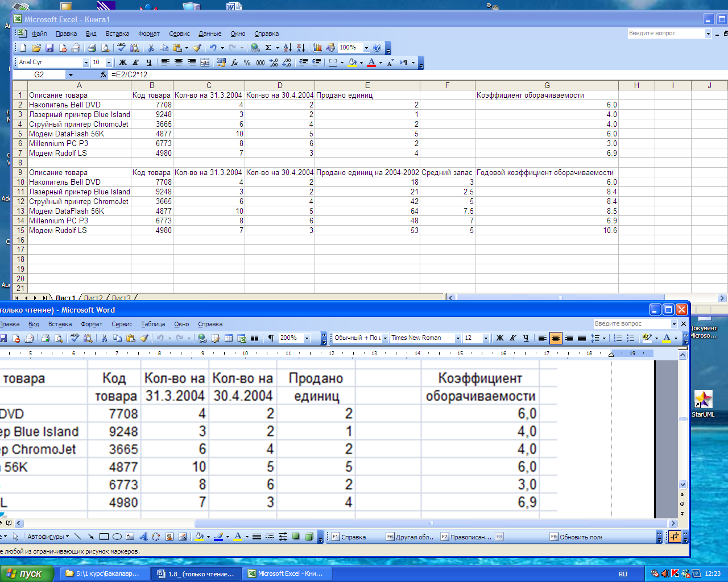Open Excel's Данные menu
The image size is (728, 582).
point(210,34)
